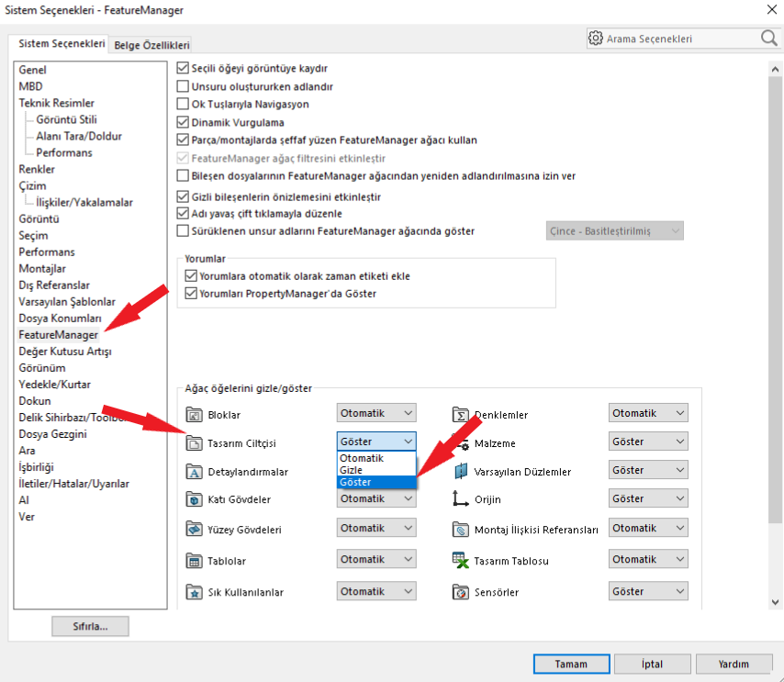Viewport: 784px width, 682px height.
Task: Click the Sık Kullanılanlar favorites icon
Action: pyautogui.click(x=193, y=592)
